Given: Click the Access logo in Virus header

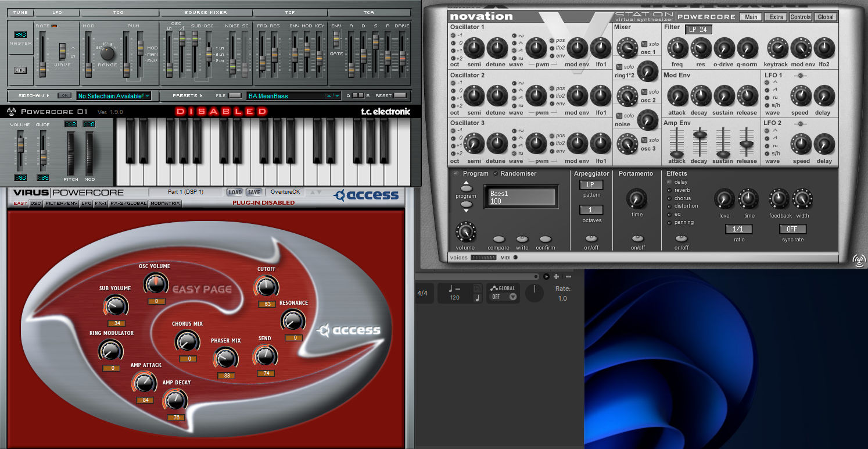Looking at the screenshot, I should 367,195.
